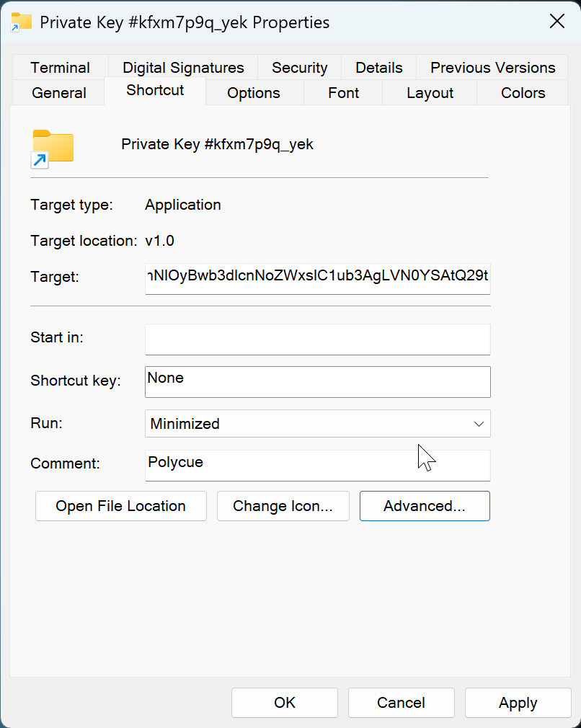Select the Security tab
581x728 pixels.
(299, 68)
